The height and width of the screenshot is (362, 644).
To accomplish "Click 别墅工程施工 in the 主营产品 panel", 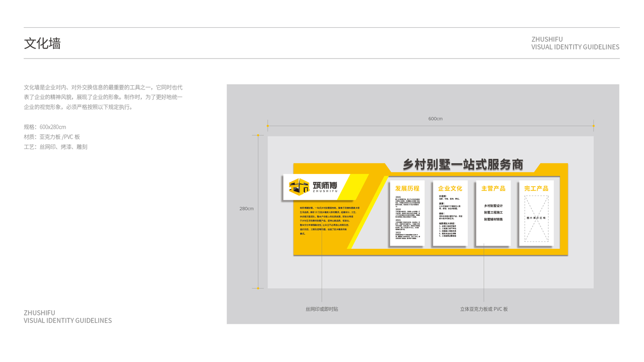I will tap(493, 213).
